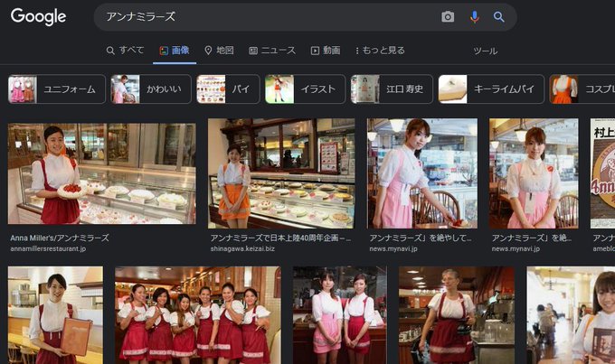Viewport: 615px width, 364px height.
Task: Open thumbnail of two waitresses pink and red
Action: [340, 315]
